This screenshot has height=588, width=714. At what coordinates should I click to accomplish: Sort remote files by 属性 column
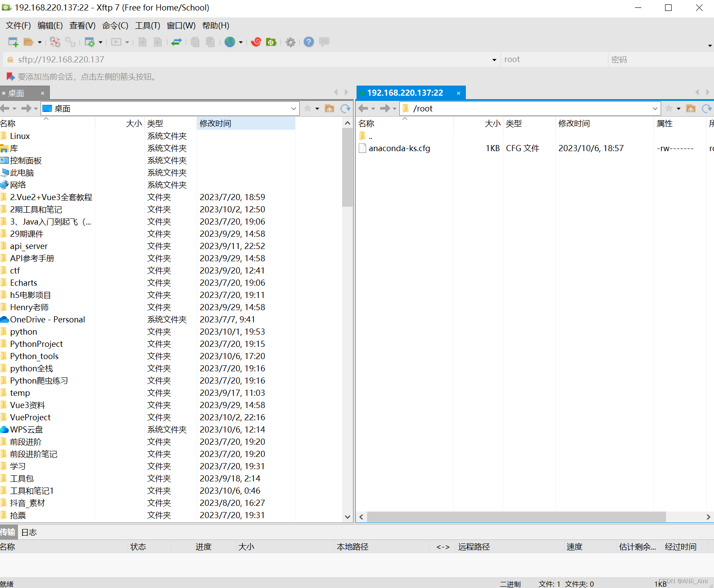[680, 124]
